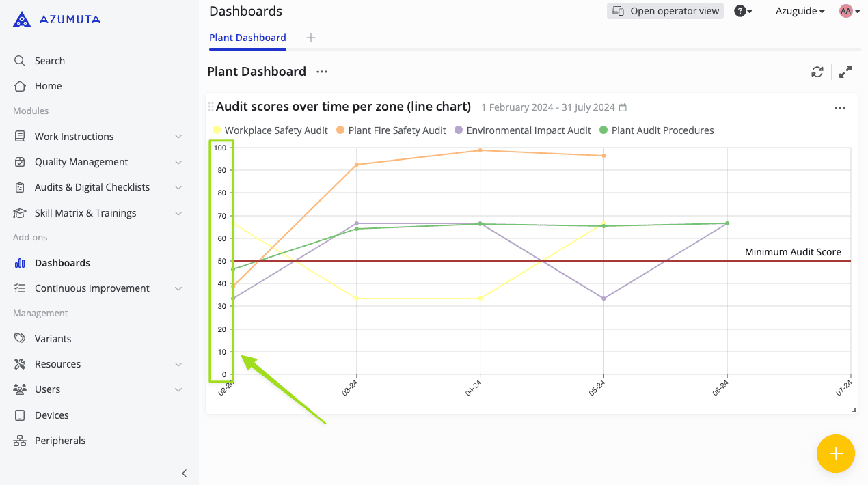The width and height of the screenshot is (868, 485).
Task: Click the refresh dashboard icon
Action: 817,72
